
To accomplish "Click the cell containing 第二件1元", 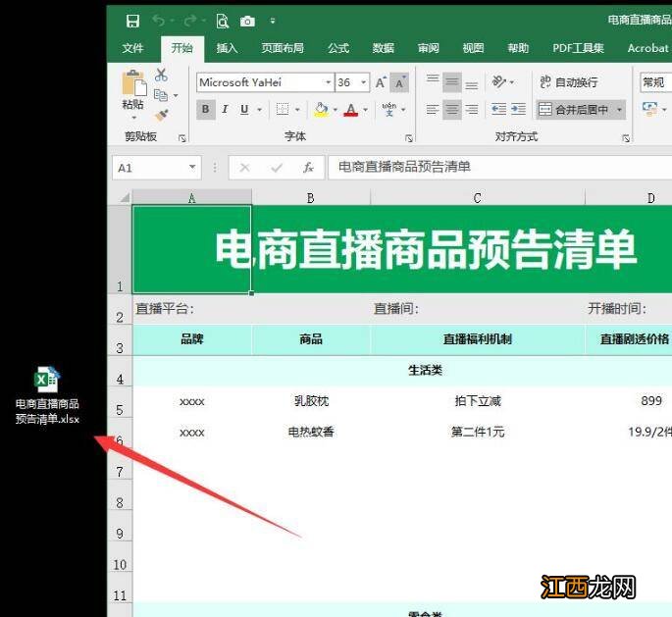I will 478,432.
